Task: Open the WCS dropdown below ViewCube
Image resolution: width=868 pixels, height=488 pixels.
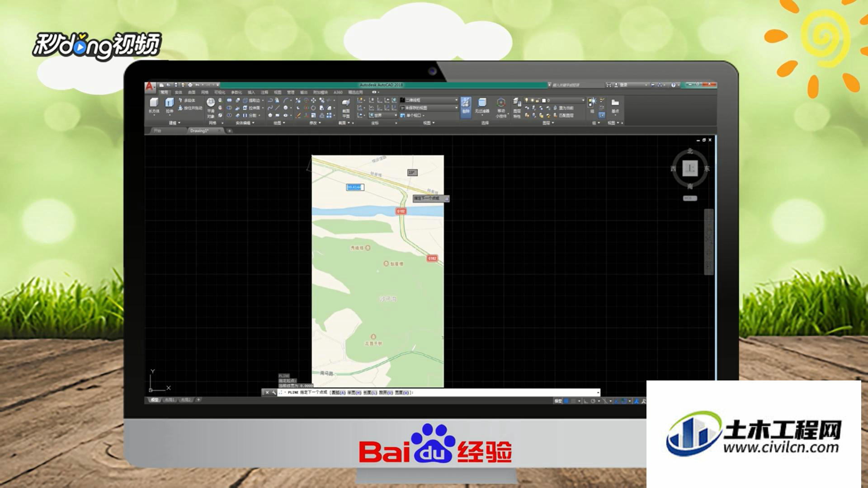Action: click(x=690, y=198)
